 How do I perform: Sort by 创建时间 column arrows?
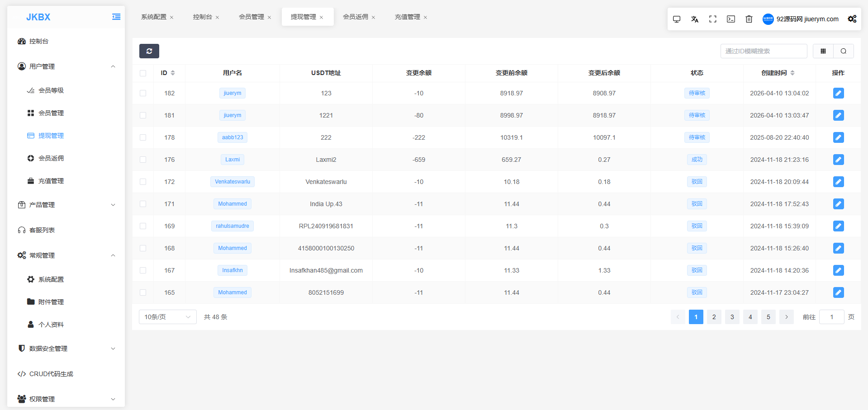[x=792, y=73]
